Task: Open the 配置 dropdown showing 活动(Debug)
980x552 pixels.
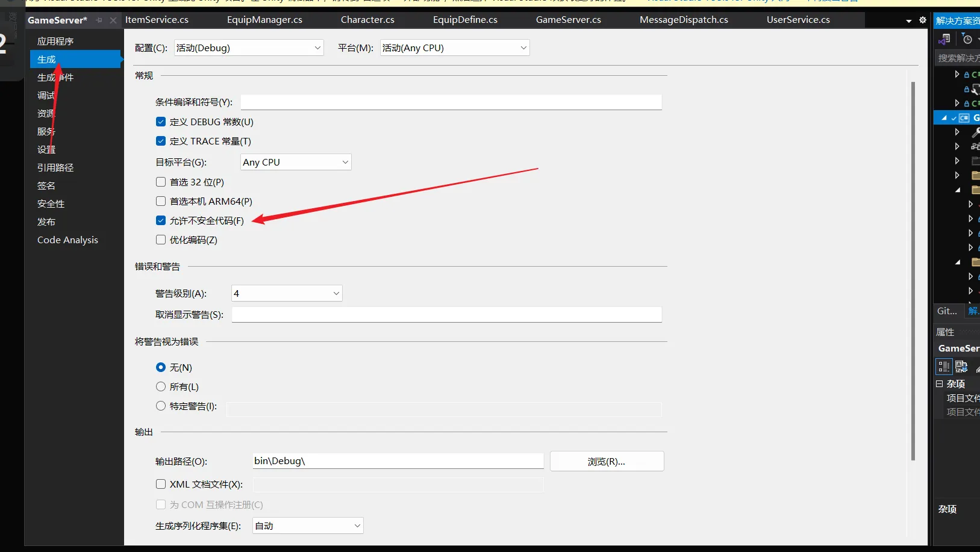Action: (x=249, y=48)
